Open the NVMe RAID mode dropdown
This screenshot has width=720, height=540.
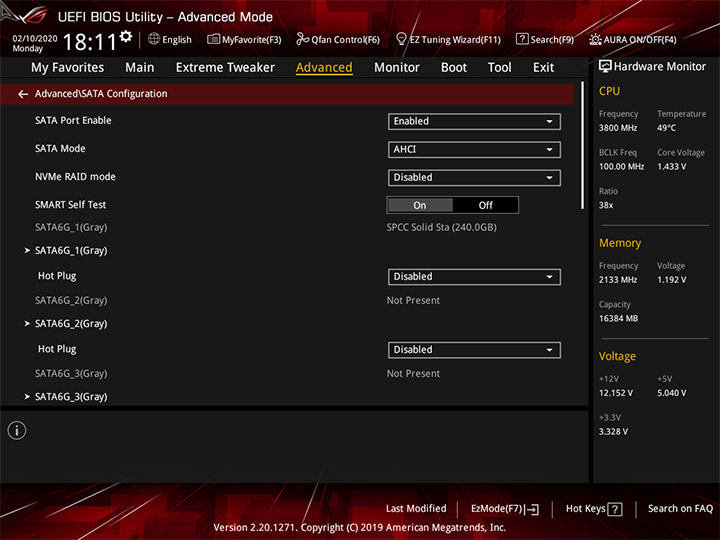pos(474,178)
